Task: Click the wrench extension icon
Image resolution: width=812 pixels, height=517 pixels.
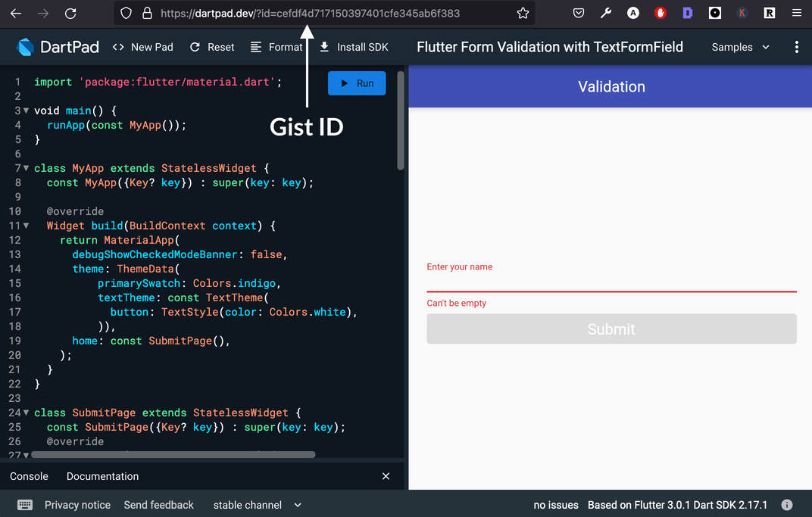Action: pos(606,14)
